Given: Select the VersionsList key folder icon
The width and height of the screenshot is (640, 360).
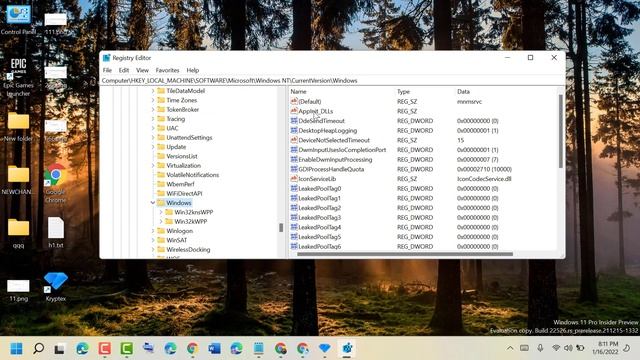Looking at the screenshot, I should (x=161, y=156).
